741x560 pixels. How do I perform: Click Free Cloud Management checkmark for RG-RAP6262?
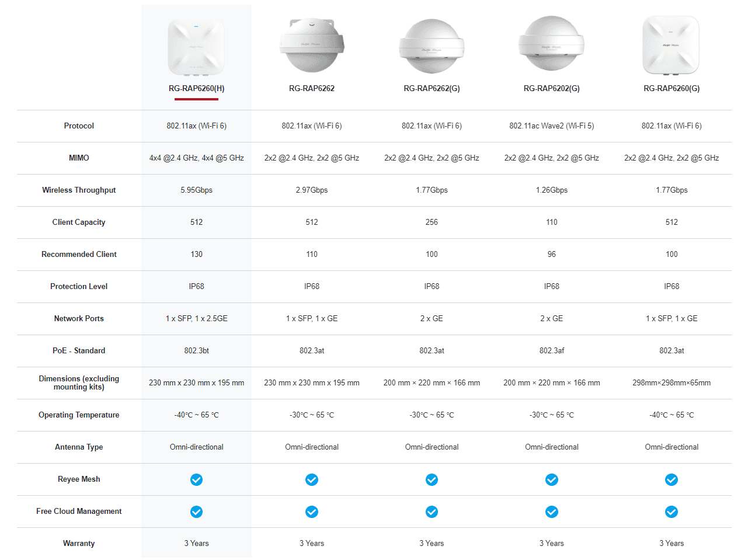coord(312,512)
